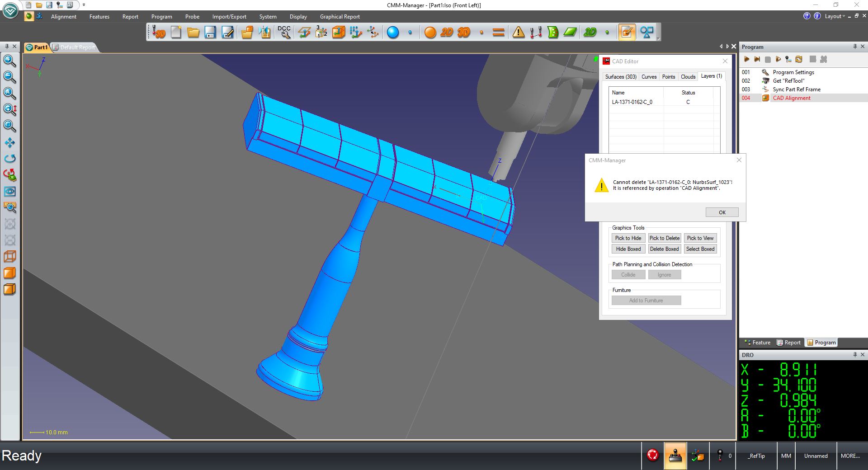Switch to Surfaces (303) tab in CAD Editor
This screenshot has height=470, width=868.
tap(621, 77)
